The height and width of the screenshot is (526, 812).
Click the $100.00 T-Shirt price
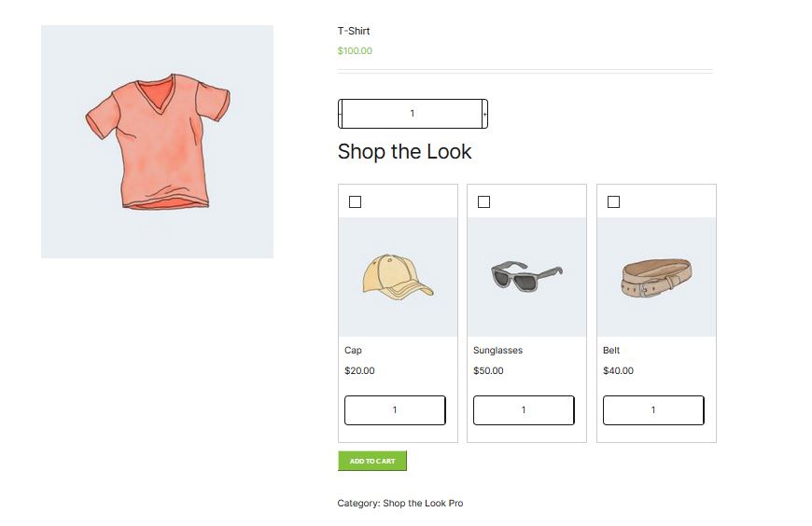(355, 50)
